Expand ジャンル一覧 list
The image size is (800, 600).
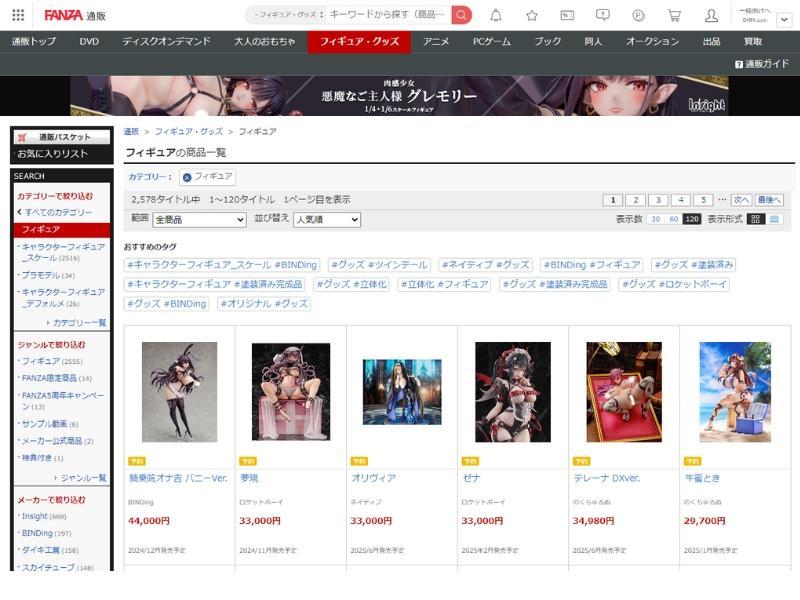pos(81,478)
